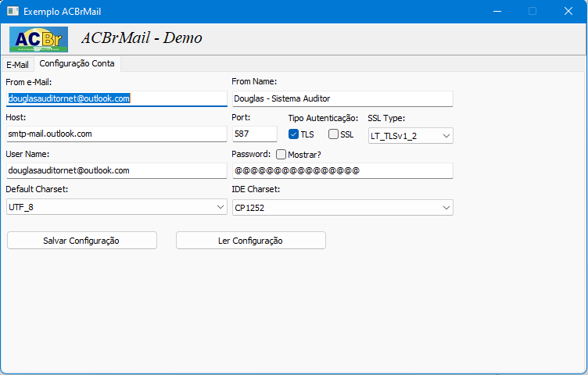The height and width of the screenshot is (375, 588).
Task: Click the Password input field
Action: pos(342,170)
